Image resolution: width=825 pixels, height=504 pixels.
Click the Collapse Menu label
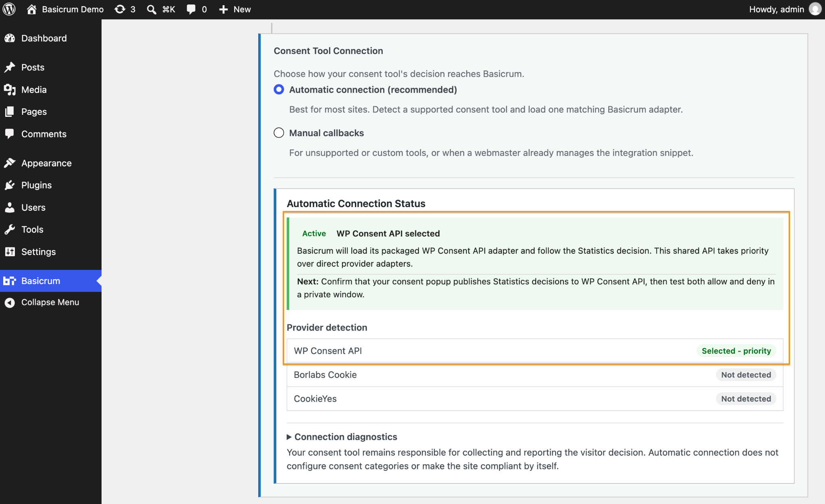pos(50,302)
